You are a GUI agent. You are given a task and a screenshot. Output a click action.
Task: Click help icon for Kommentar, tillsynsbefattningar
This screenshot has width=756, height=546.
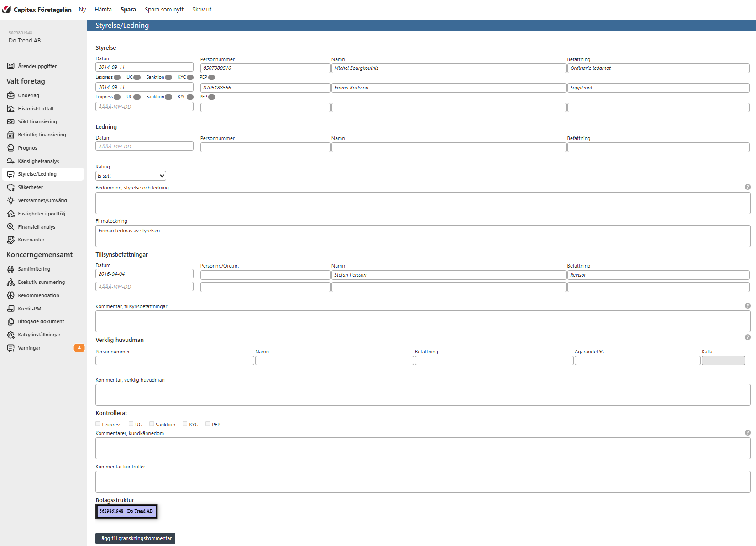tap(748, 306)
